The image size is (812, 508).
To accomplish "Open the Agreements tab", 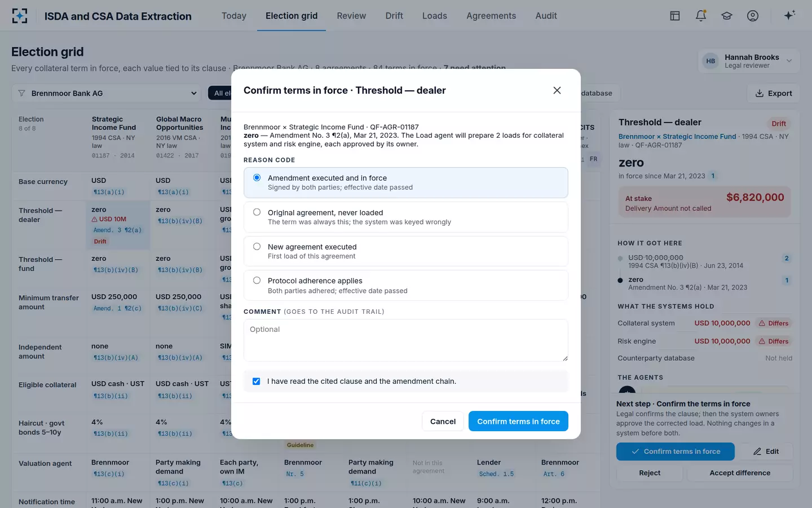I will [x=491, y=16].
